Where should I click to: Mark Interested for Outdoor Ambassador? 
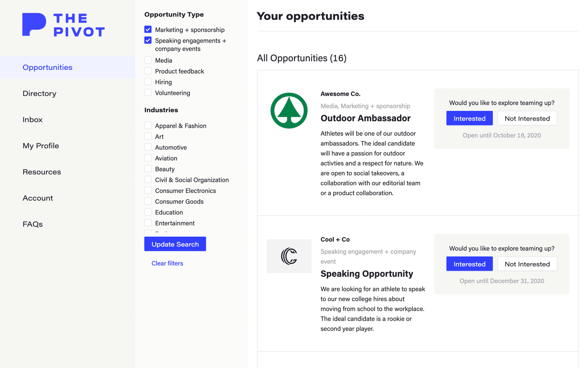469,118
